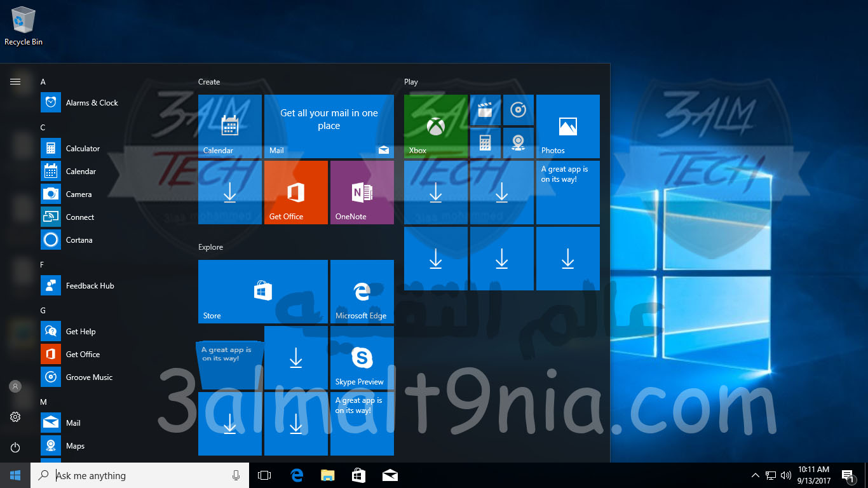Open the Action Center notifications icon
Screen dimensions: 868x488
click(848, 475)
